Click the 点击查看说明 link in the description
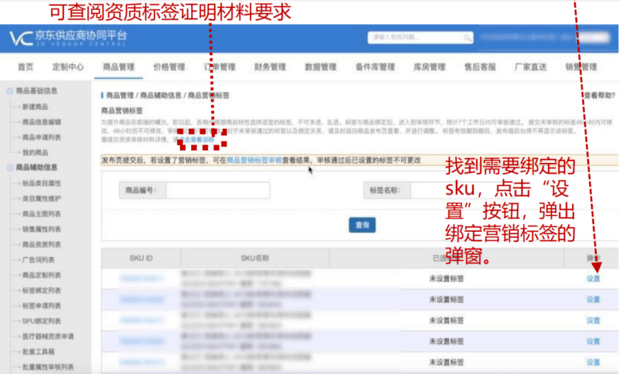This screenshot has height=374, width=620. [197, 140]
